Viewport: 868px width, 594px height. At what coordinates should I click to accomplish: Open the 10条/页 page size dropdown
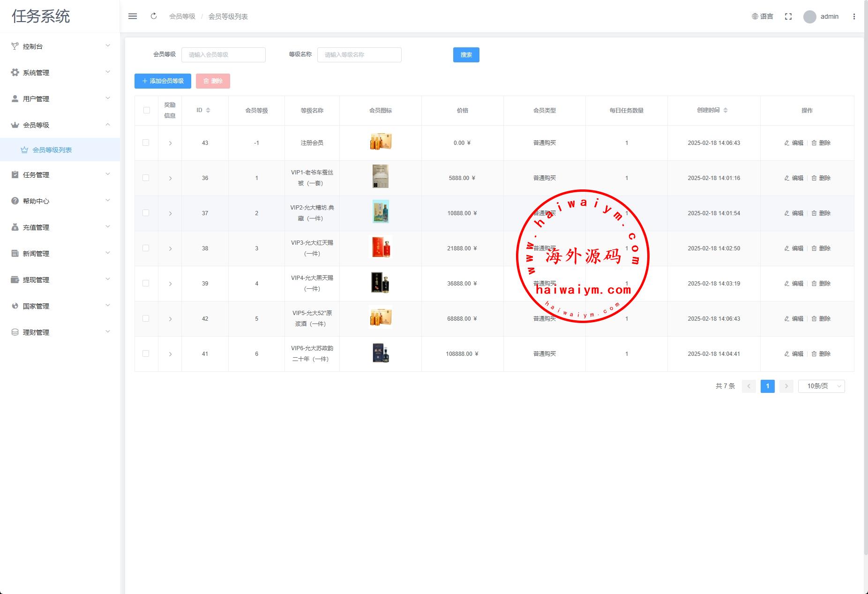821,386
